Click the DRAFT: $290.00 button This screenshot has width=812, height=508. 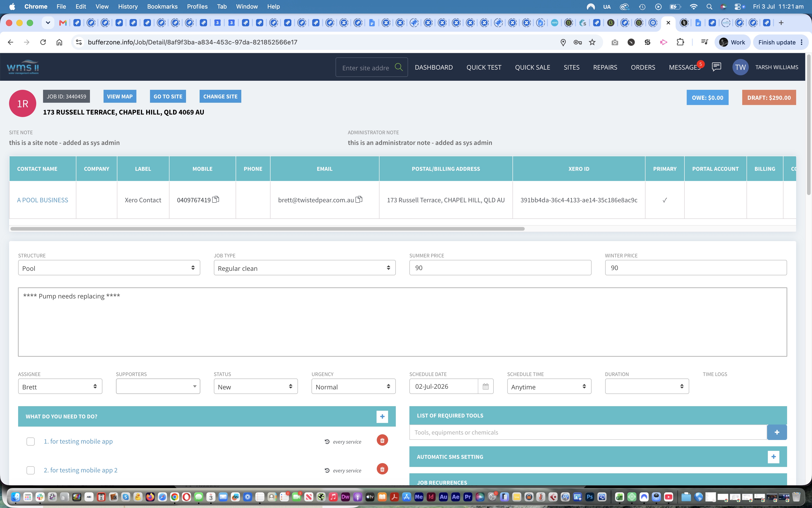click(x=769, y=98)
